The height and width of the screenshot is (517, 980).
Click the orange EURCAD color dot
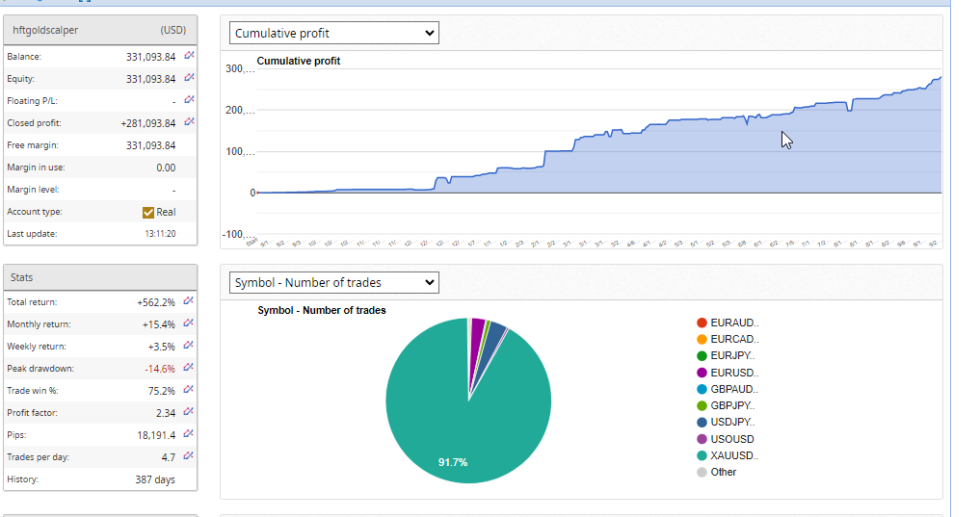702,339
